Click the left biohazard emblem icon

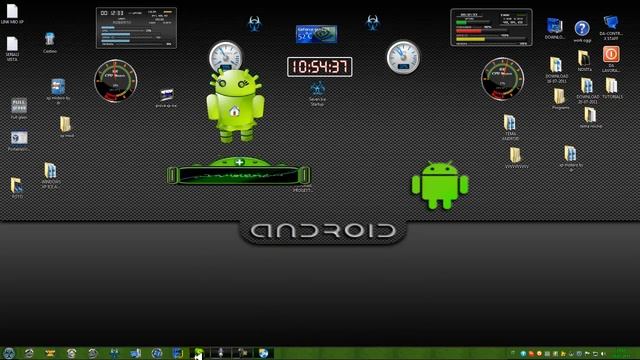click(255, 24)
